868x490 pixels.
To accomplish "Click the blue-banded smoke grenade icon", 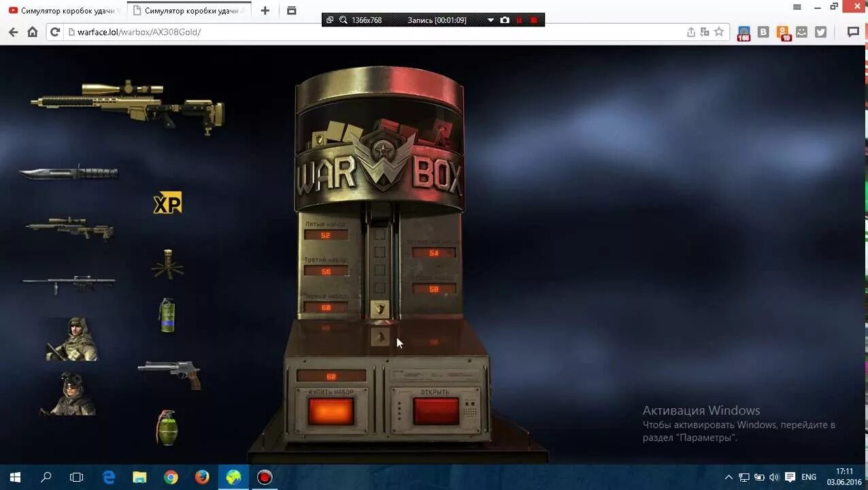I will point(167,315).
